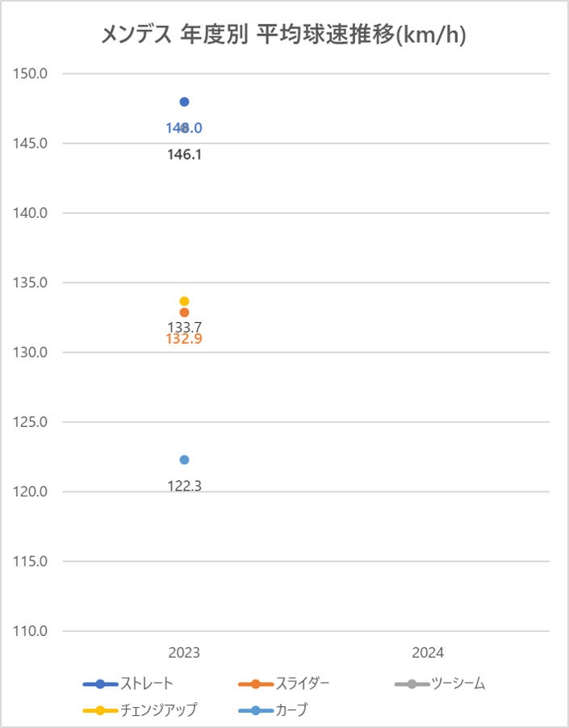Select the dark blue ストレート data point
Screen dimensions: 569x728
click(184, 102)
